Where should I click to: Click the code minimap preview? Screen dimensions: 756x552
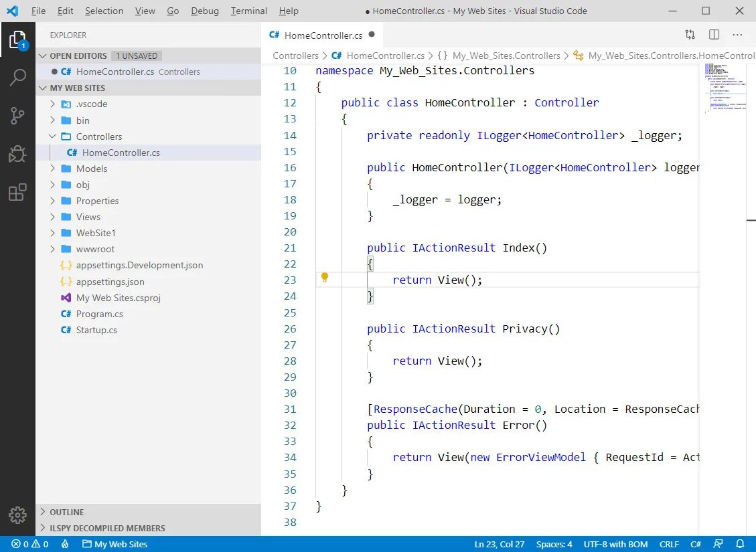(x=725, y=88)
